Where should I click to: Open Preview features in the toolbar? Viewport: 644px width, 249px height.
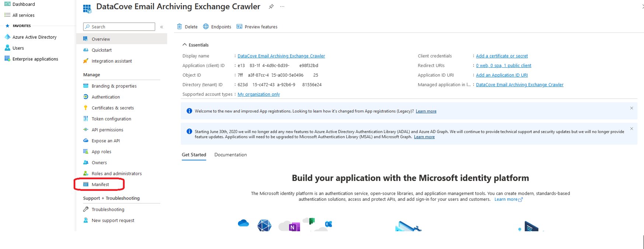(257, 27)
